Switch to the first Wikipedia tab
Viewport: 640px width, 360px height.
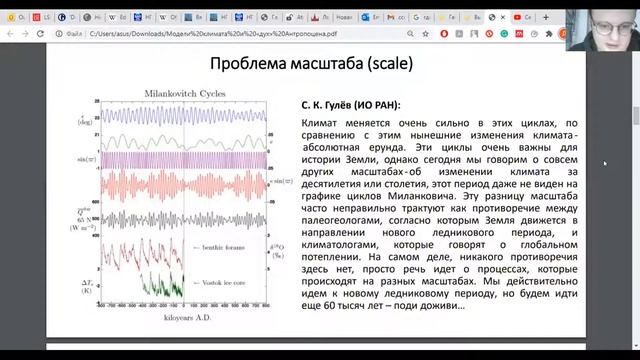point(117,17)
